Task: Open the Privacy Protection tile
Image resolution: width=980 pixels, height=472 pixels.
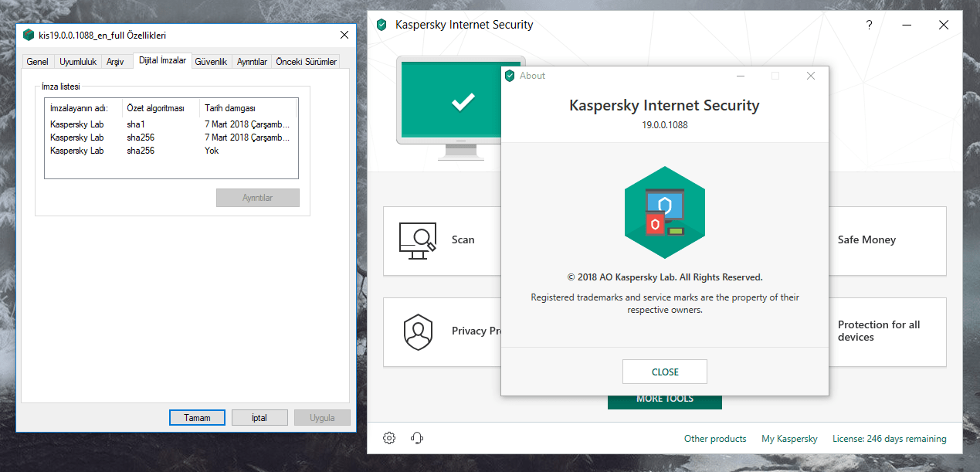Action: click(442, 332)
